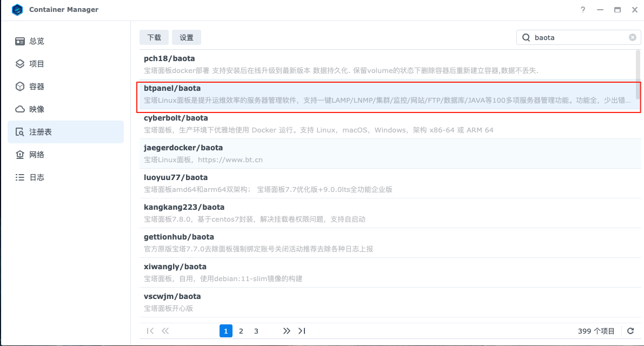The height and width of the screenshot is (346, 644).
Task: Select the jaegerdocker/baota image row
Action: point(390,154)
